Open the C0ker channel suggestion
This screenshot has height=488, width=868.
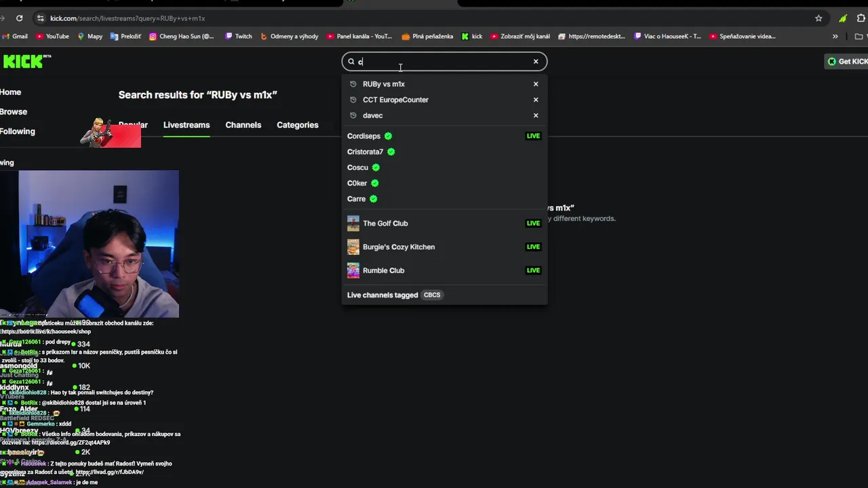(x=444, y=183)
